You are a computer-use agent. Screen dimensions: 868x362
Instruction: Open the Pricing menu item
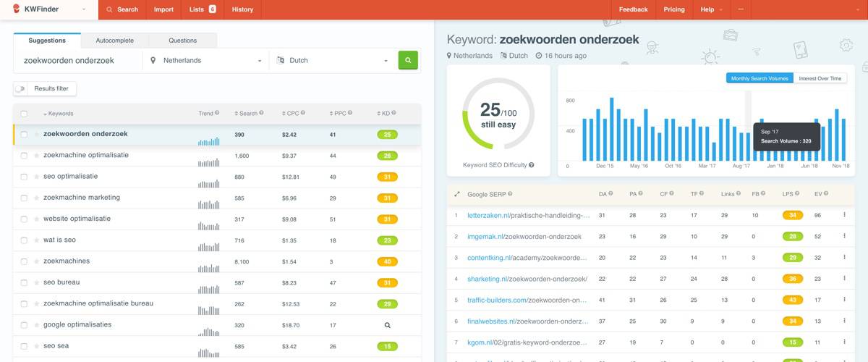click(x=674, y=9)
